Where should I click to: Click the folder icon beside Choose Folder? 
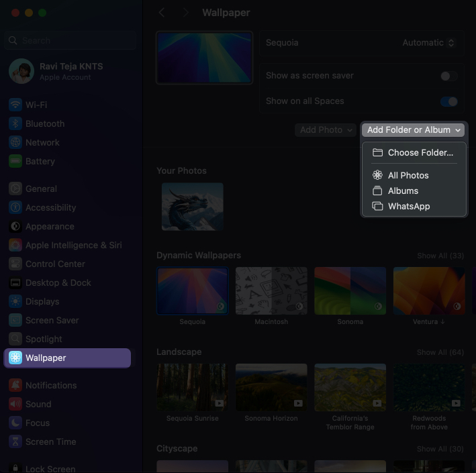point(377,152)
